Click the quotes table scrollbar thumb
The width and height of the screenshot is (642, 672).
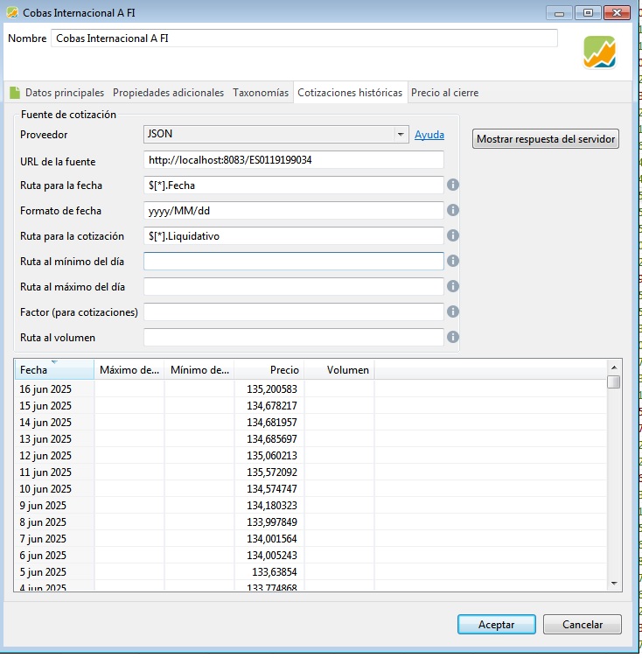click(x=614, y=381)
